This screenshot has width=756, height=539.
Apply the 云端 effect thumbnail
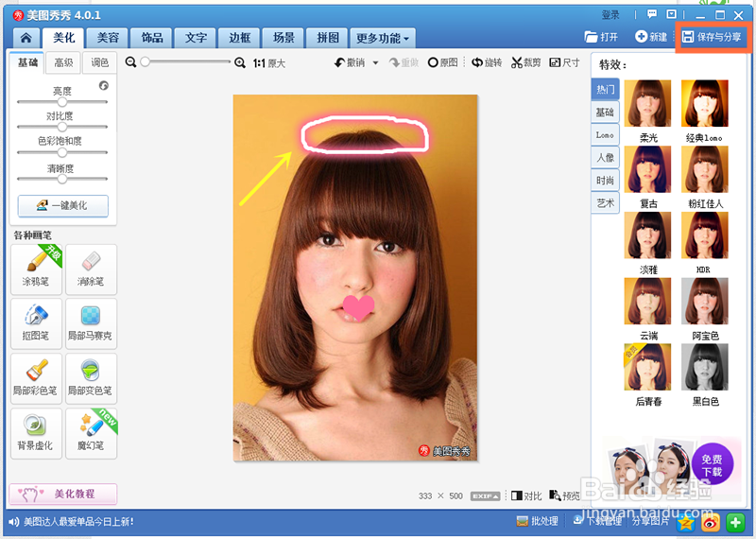647,301
